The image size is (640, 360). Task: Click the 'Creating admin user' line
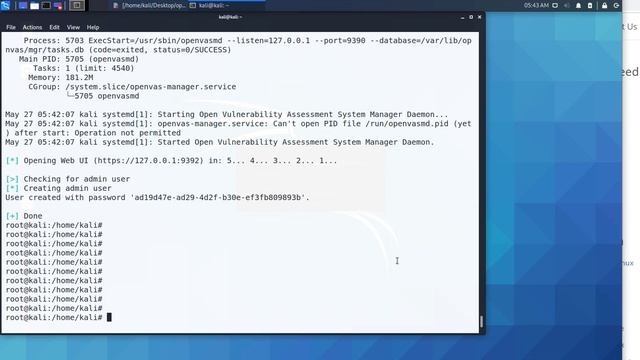coord(58,189)
